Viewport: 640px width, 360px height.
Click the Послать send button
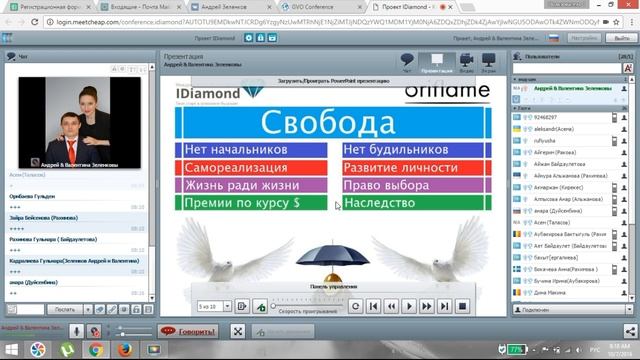[x=65, y=310]
